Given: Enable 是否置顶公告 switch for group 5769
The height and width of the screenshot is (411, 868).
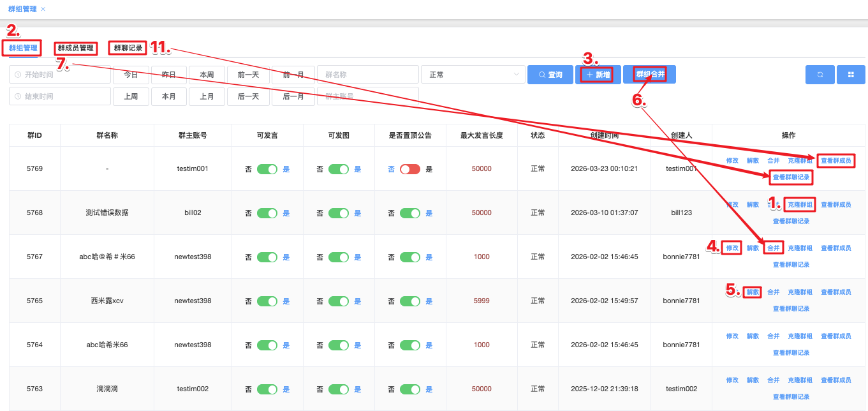Looking at the screenshot, I should click(x=410, y=169).
